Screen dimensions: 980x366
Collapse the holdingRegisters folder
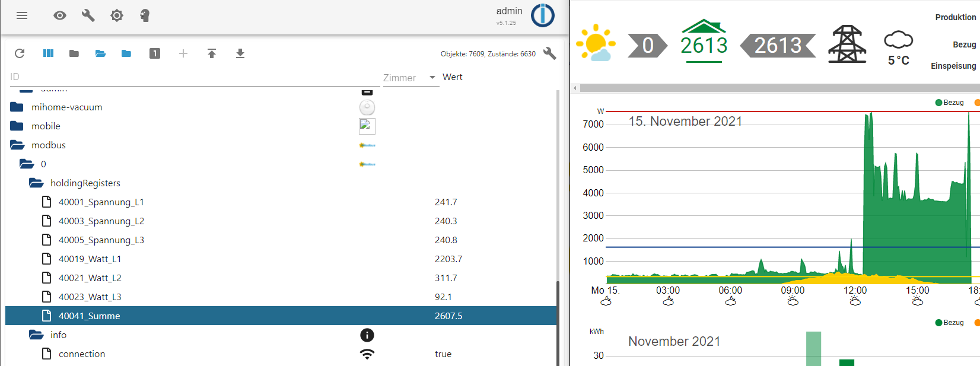36,183
